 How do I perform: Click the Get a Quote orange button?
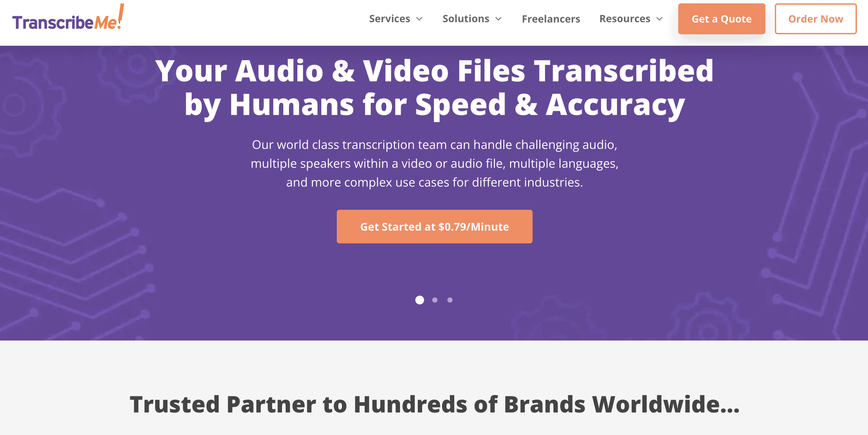coord(722,18)
